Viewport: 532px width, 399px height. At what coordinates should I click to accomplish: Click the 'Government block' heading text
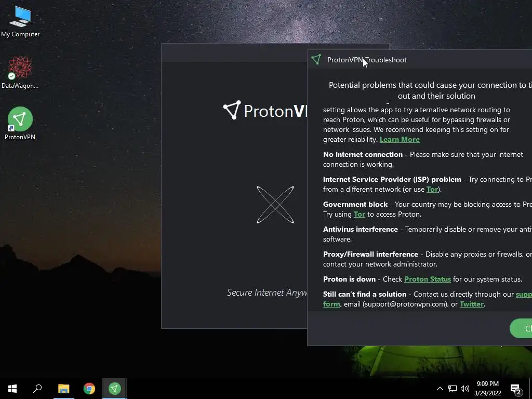355,204
